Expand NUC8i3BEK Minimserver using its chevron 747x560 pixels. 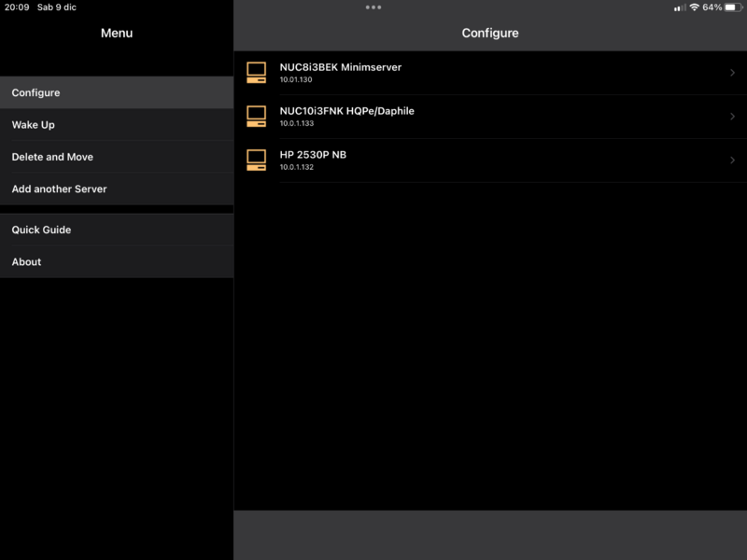coord(732,73)
